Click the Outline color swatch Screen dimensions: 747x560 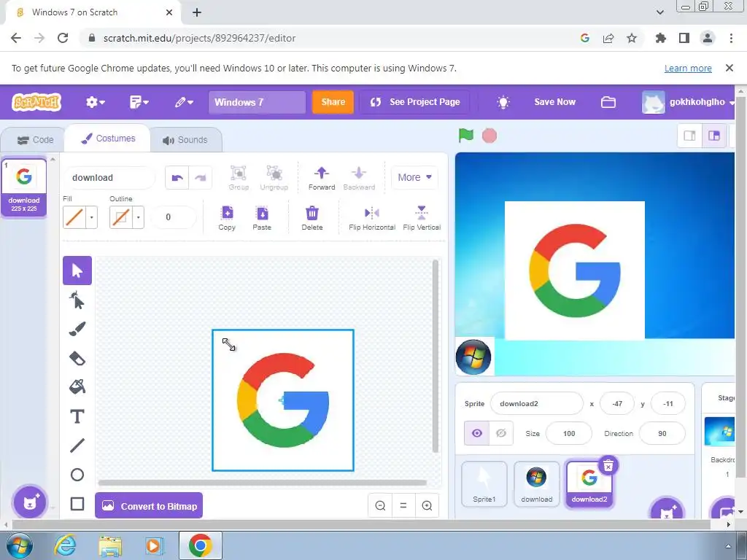point(121,217)
